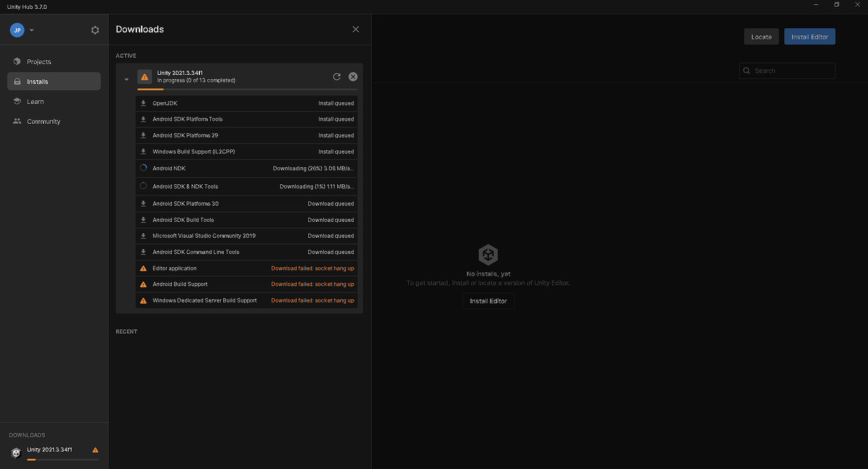Open Unity Hub preferences gear
Image resolution: width=868 pixels, height=469 pixels.
click(95, 30)
